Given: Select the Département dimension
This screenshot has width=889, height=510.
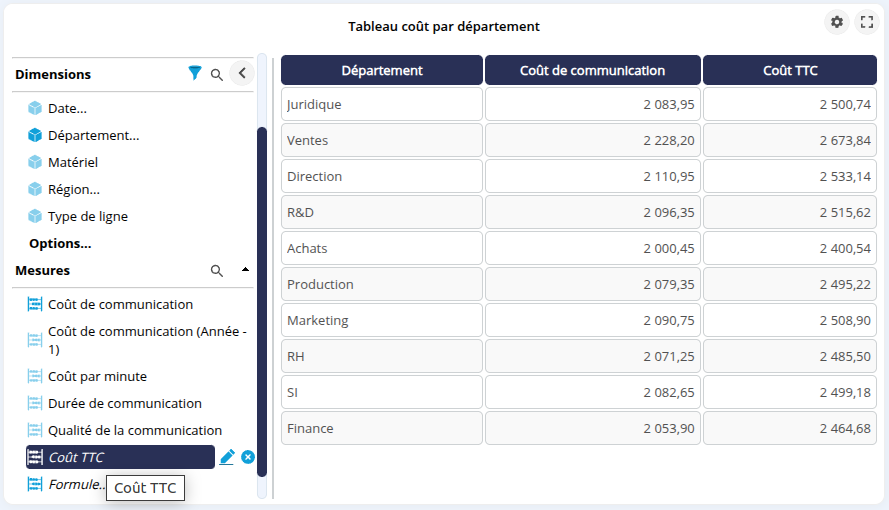Looking at the screenshot, I should point(93,135).
